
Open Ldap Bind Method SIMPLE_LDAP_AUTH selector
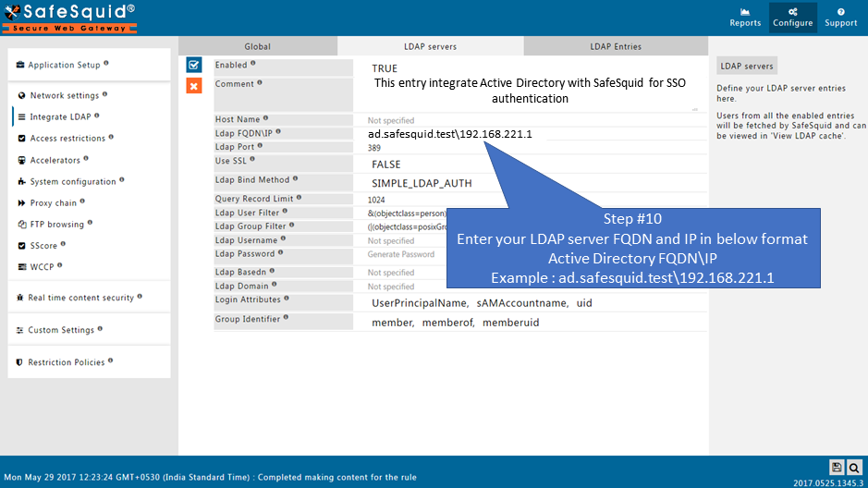point(422,183)
